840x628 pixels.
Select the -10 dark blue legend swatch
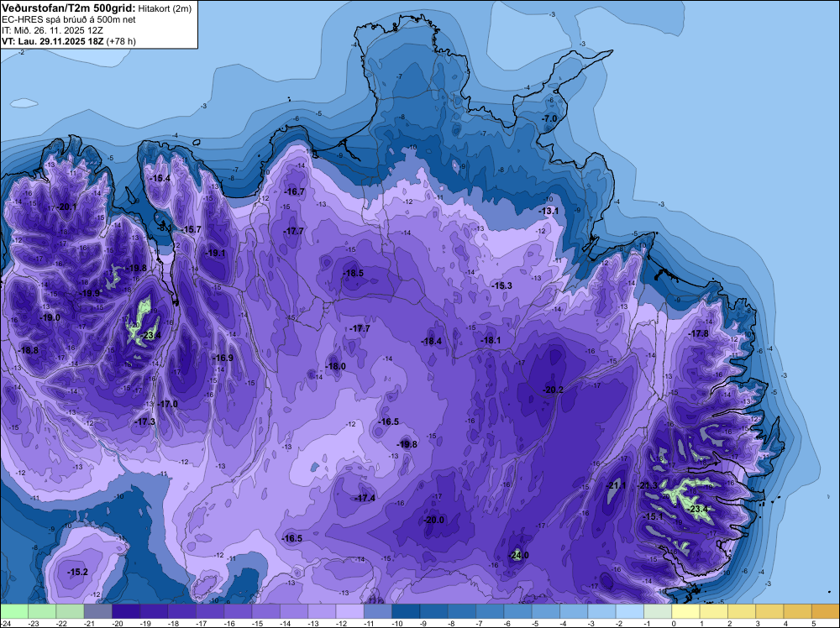point(406,611)
